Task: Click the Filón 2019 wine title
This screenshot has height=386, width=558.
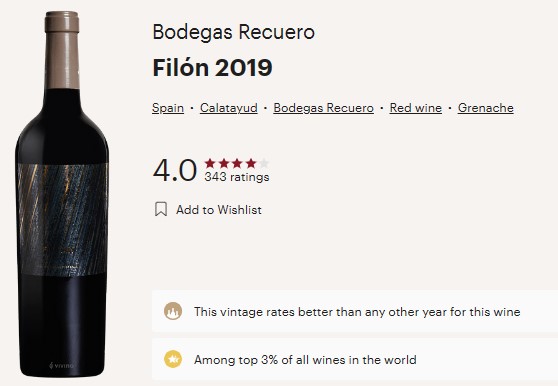Action: 212,67
